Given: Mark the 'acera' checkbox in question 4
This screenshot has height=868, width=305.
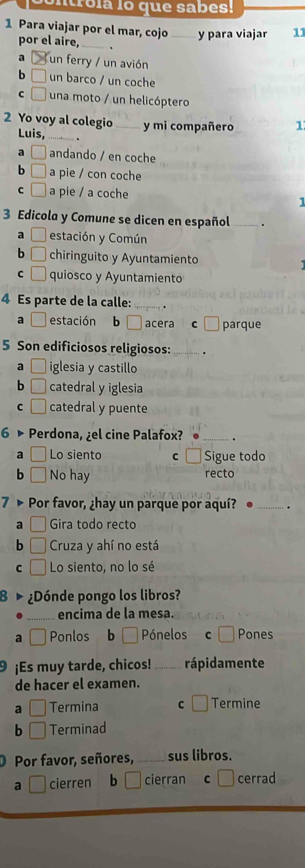Looking at the screenshot, I should tap(133, 324).
